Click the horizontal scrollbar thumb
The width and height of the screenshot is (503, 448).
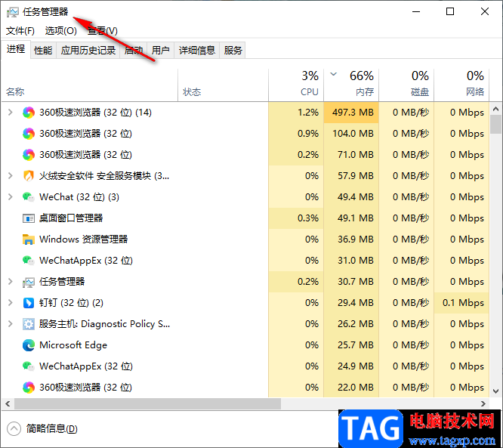coord(147,403)
